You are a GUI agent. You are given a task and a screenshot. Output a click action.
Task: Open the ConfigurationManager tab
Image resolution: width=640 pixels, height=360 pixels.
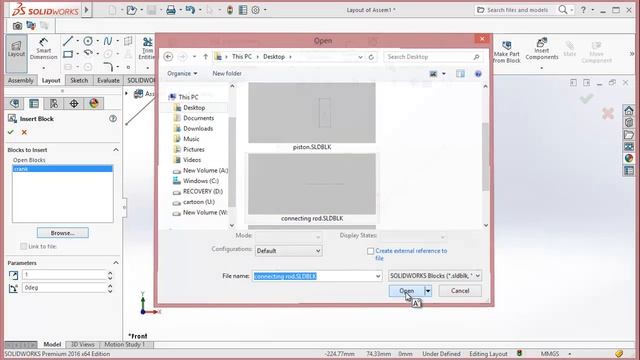tap(53, 103)
